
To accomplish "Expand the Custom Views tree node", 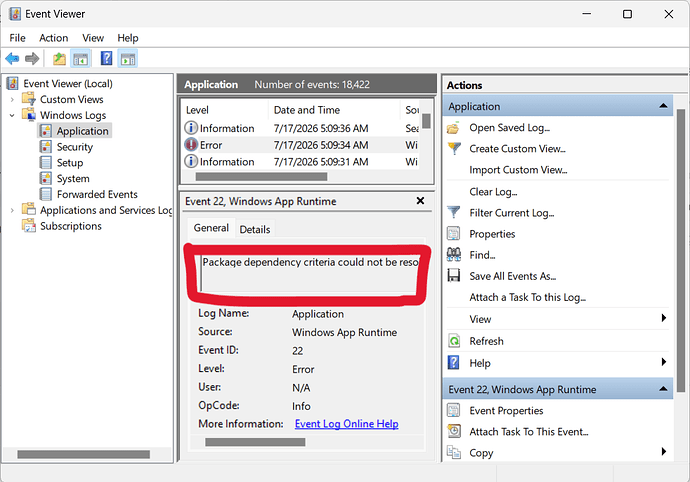I will [12, 99].
